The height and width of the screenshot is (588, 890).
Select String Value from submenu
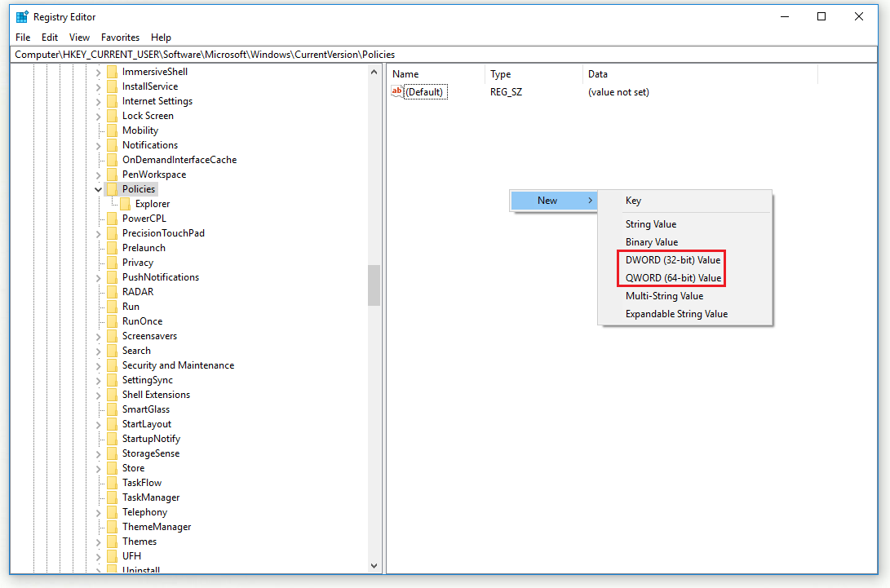click(685, 224)
